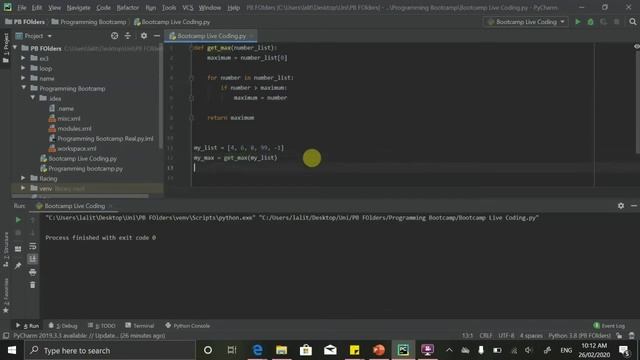Open the Edit menu
The image size is (640, 360).
(x=37, y=8)
